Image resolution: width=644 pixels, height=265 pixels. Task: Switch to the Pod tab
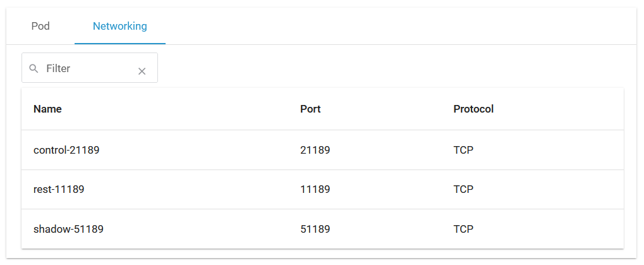[x=40, y=27]
